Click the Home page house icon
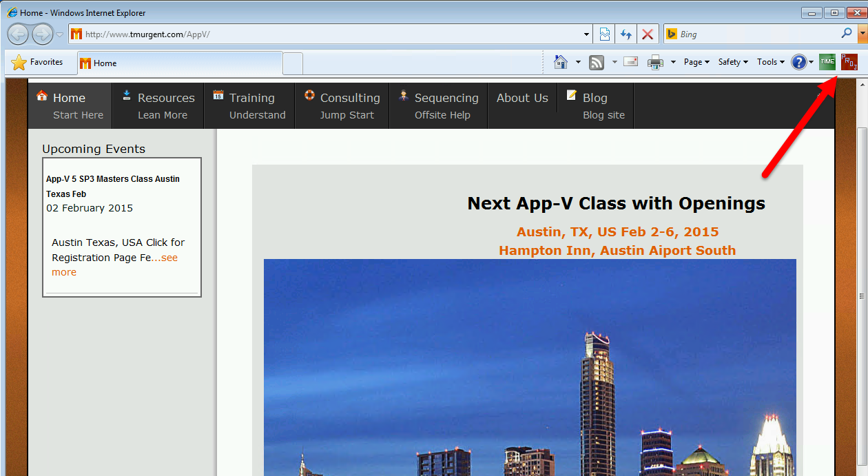 561,62
